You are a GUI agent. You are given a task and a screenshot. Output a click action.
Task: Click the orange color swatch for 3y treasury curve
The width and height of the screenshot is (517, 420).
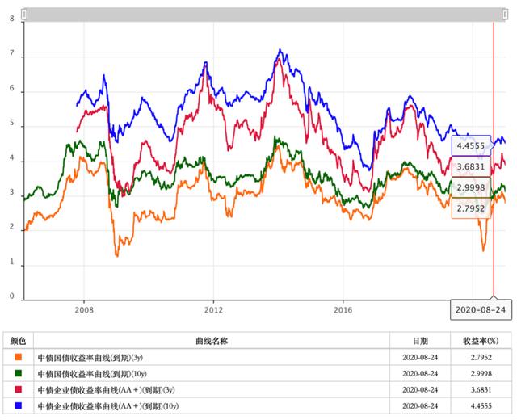[x=19, y=357]
